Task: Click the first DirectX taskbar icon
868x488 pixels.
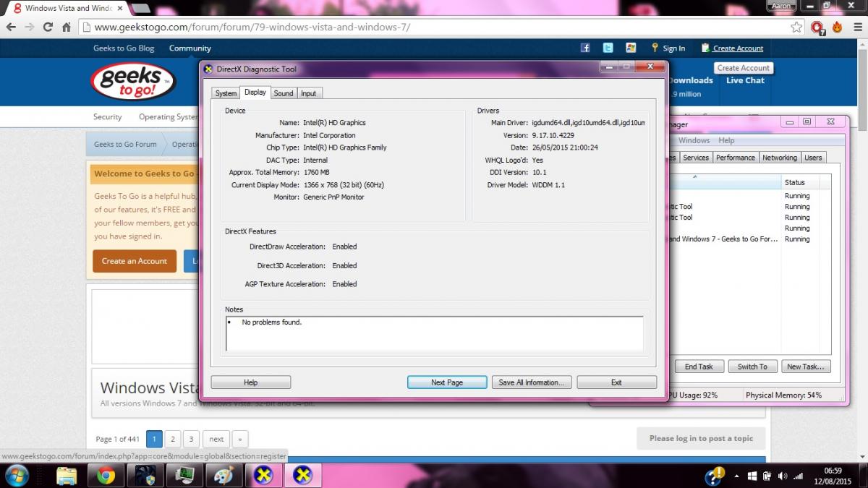Action: pos(263,476)
